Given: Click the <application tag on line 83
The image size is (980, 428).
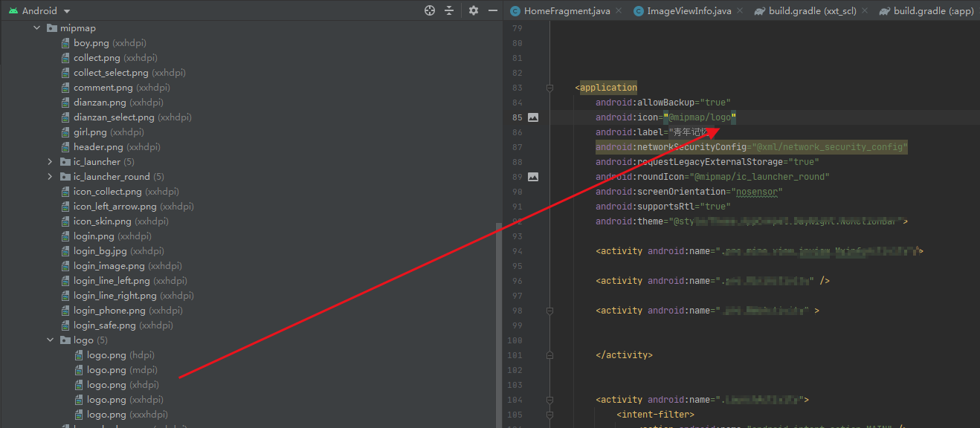Looking at the screenshot, I should (606, 88).
